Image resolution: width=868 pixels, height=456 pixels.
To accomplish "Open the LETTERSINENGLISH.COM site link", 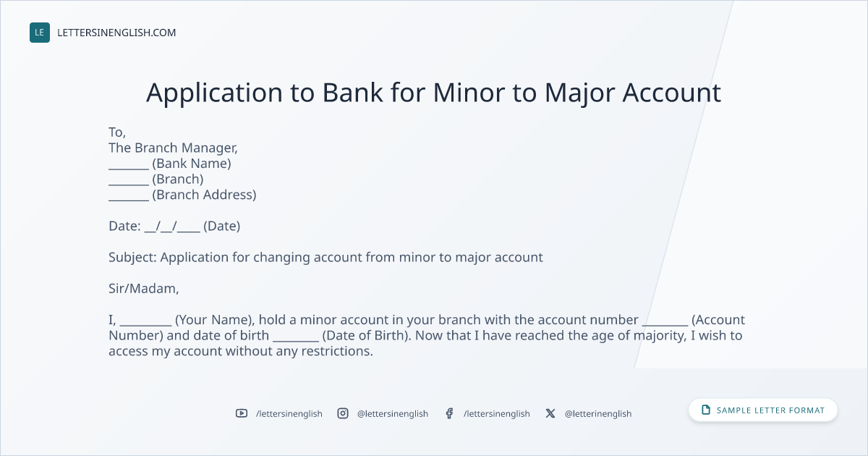I will click(116, 33).
